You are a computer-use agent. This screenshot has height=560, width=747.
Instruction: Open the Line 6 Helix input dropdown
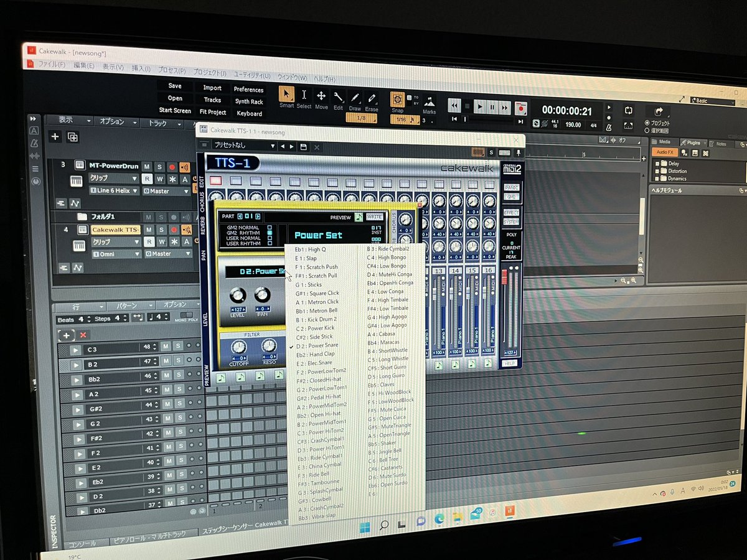[113, 190]
